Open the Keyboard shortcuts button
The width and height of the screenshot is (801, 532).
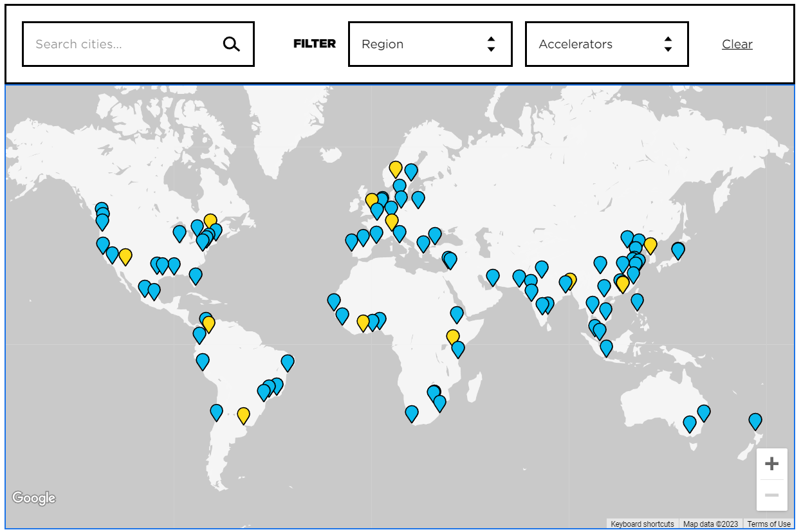coord(642,524)
